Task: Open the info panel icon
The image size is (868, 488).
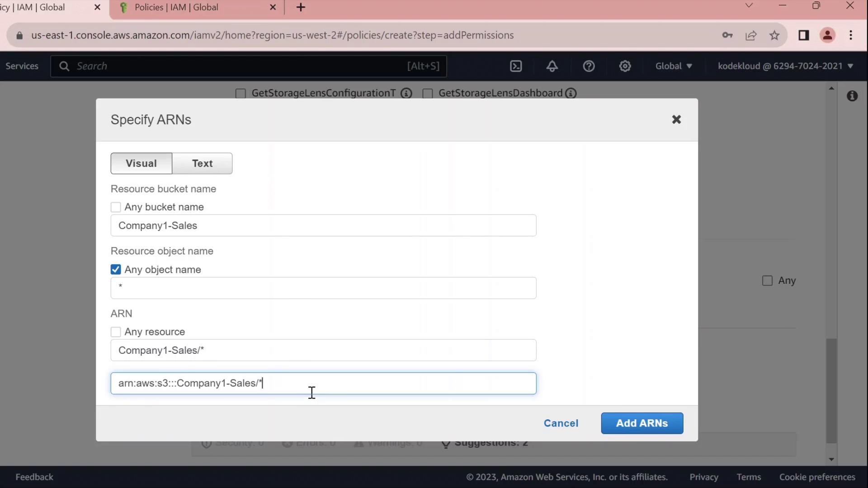Action: click(x=852, y=96)
